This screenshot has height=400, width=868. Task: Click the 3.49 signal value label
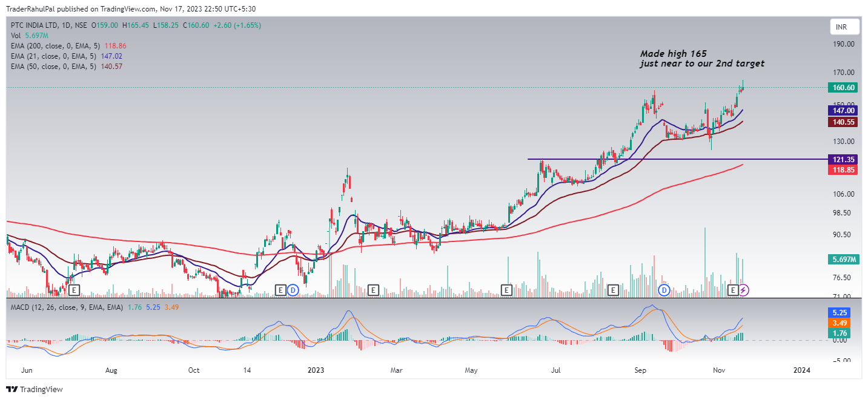point(840,323)
